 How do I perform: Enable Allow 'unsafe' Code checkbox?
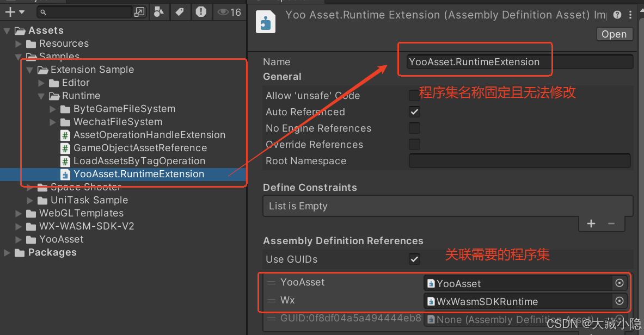point(414,95)
